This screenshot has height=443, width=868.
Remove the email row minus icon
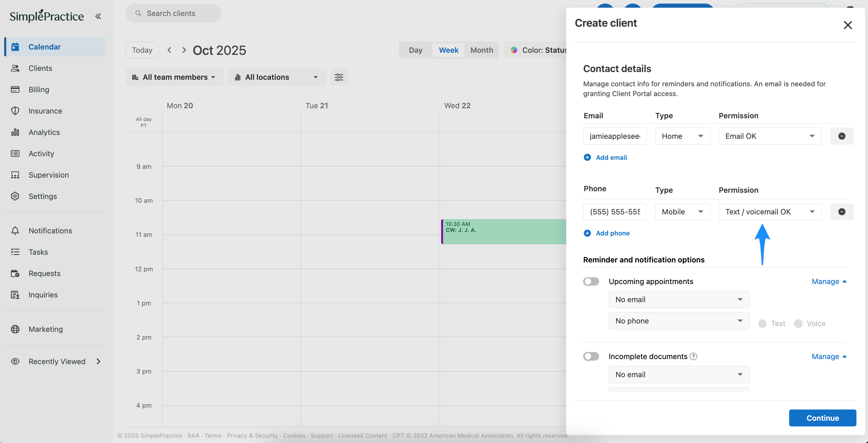click(841, 136)
